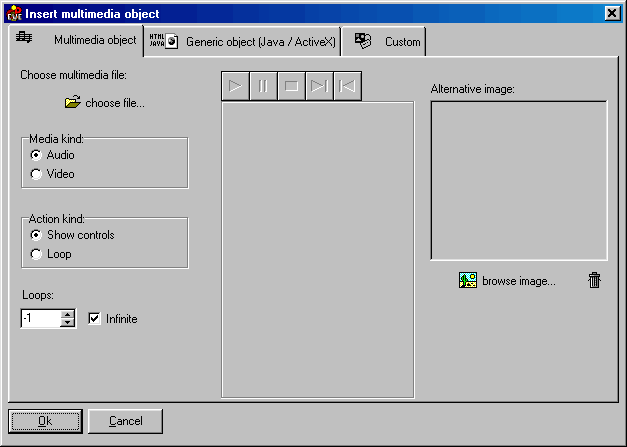Confirm with the Ok button
Screen dimensions: 627x447
click(x=45, y=421)
